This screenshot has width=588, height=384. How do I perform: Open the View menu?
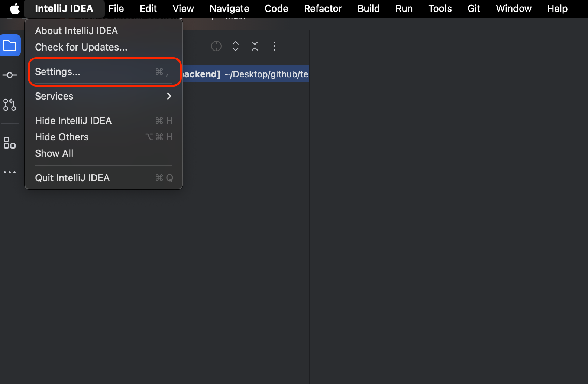[x=183, y=9]
